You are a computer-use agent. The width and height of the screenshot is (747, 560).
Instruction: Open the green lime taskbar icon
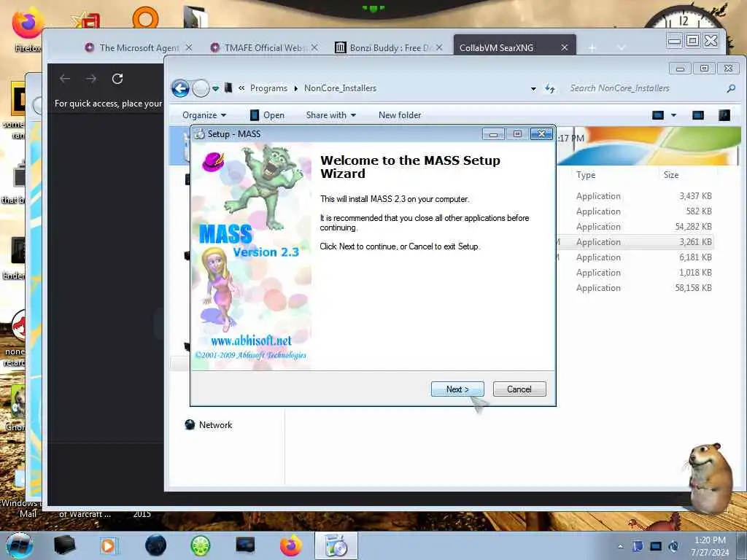coord(201,545)
